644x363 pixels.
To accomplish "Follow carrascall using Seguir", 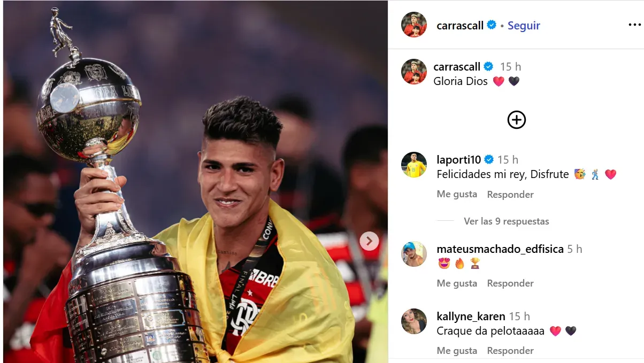I will pos(524,25).
